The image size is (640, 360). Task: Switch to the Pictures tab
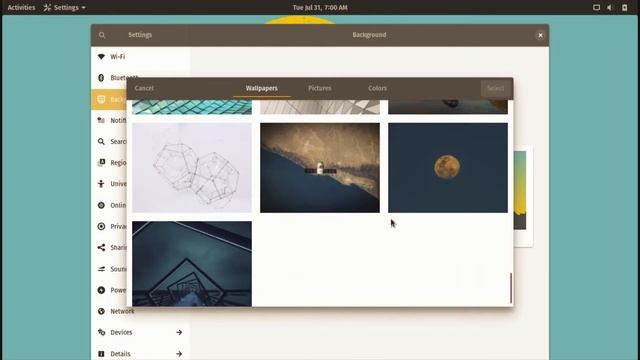tap(320, 88)
